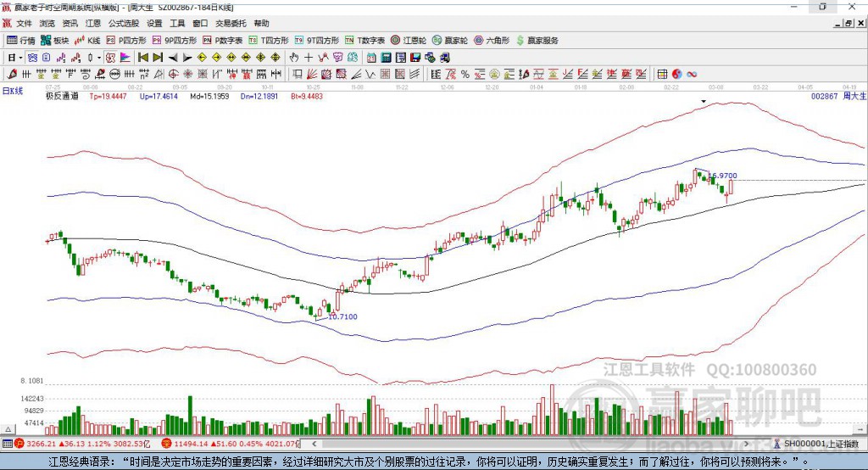Open the calendar date icon
Viewport: 868px width, 470px height.
click(x=371, y=58)
